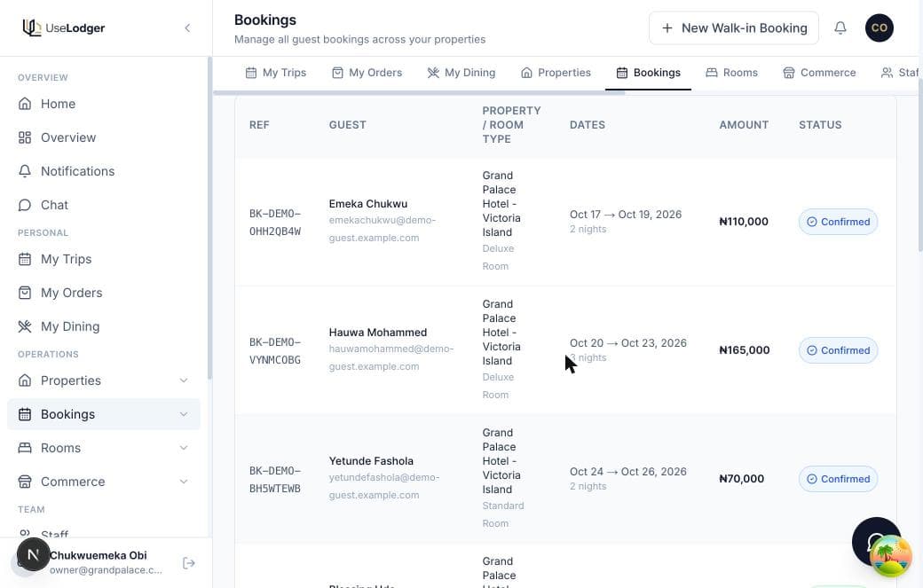Switch to the My Dining tab
The width and height of the screenshot is (923, 588).
click(461, 73)
